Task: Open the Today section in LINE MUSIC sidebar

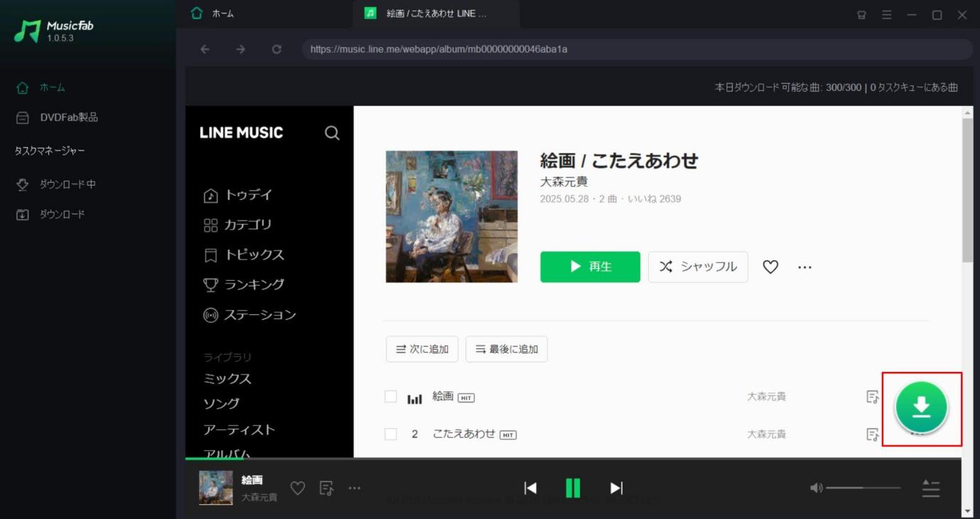Action: tap(248, 194)
